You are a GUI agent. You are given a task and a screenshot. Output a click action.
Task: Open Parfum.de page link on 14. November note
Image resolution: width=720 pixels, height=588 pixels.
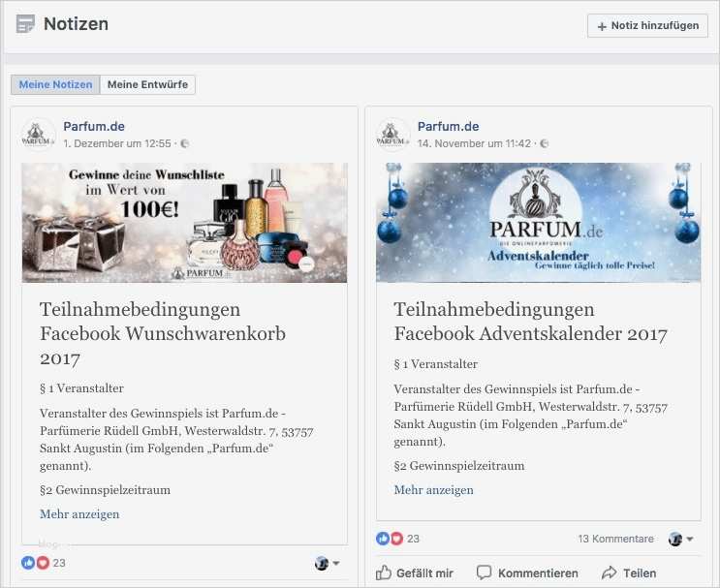(448, 126)
